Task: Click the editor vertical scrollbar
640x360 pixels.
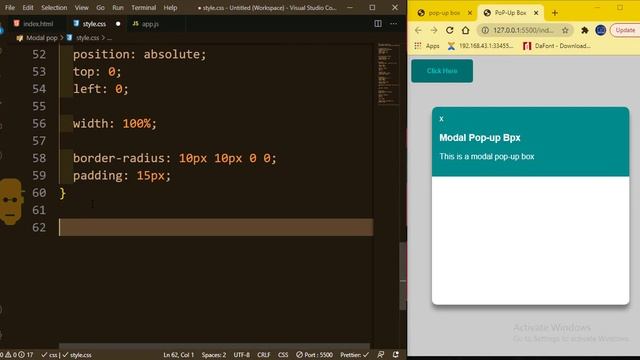Action: coord(403,276)
